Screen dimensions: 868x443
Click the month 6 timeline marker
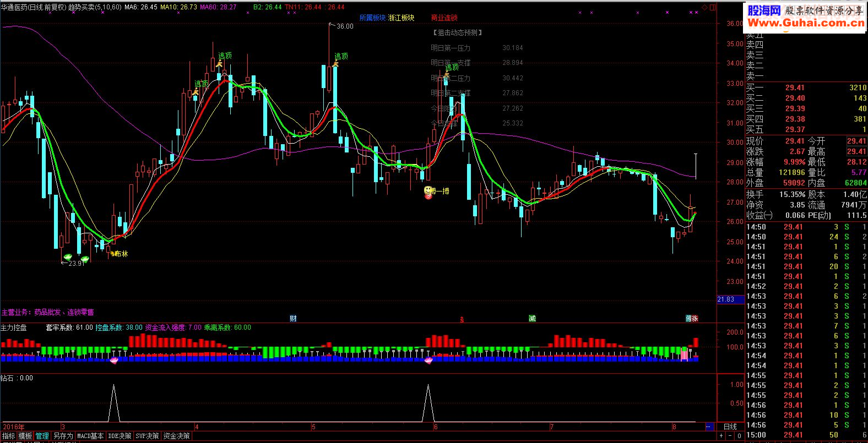click(435, 426)
